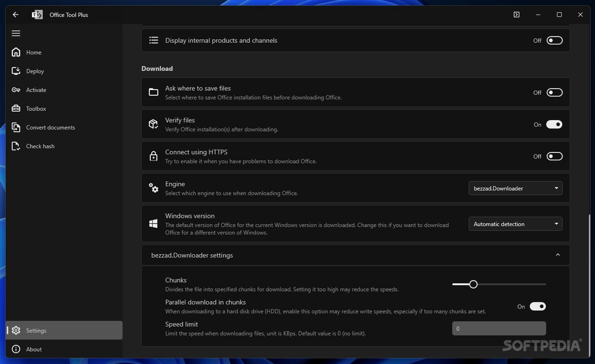
Task: Click the Chunks setting label
Action: [176, 280]
